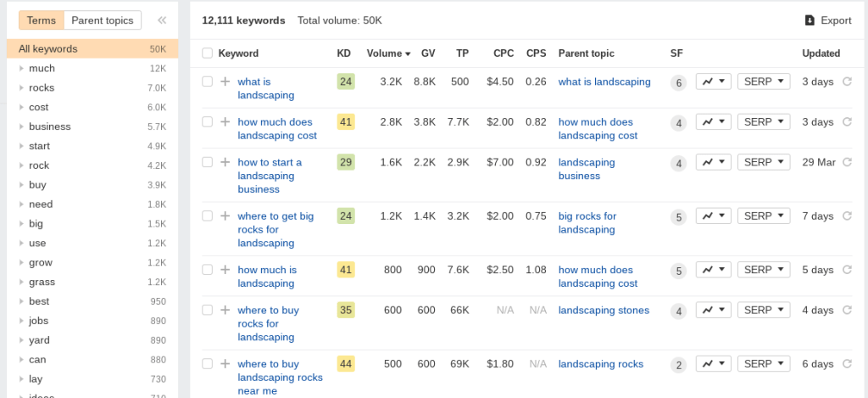Add 'what is landscaping' keyword with plus icon
Screen dimensions: 868x398
(225, 81)
